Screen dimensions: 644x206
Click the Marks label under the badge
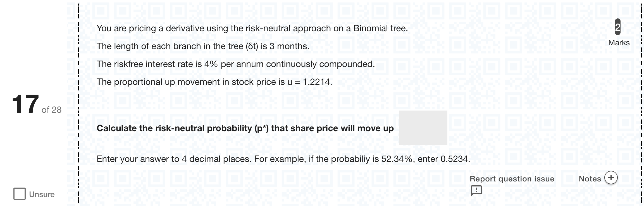619,43
